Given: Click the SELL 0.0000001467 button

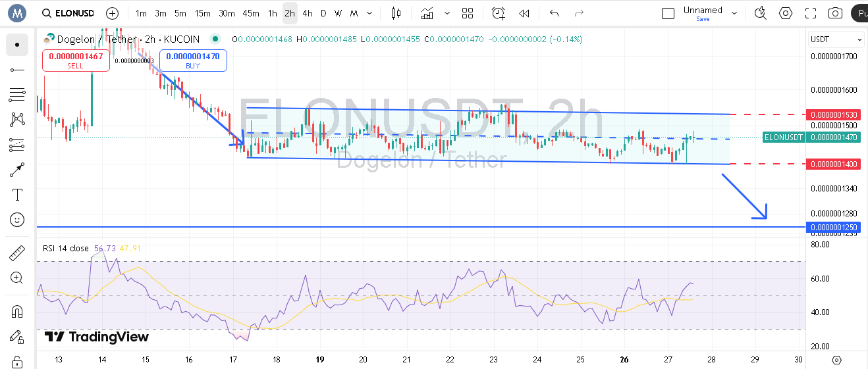Looking at the screenshot, I should tap(75, 61).
